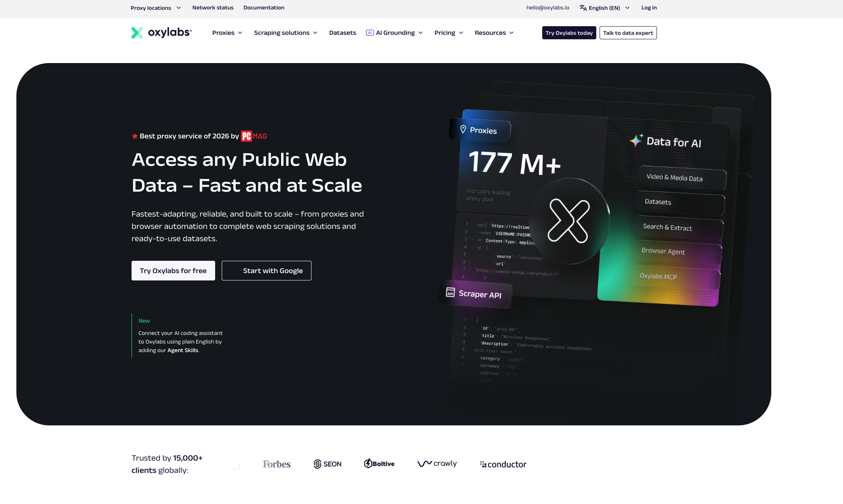Image resolution: width=843 pixels, height=504 pixels.
Task: Open the English (EN) language dropdown arrow
Action: (627, 8)
